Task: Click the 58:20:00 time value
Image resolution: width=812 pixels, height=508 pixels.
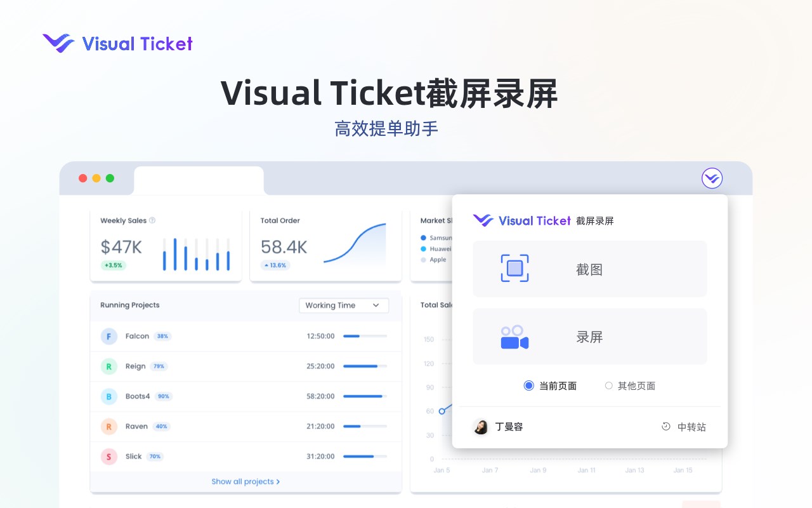Action: [x=320, y=396]
